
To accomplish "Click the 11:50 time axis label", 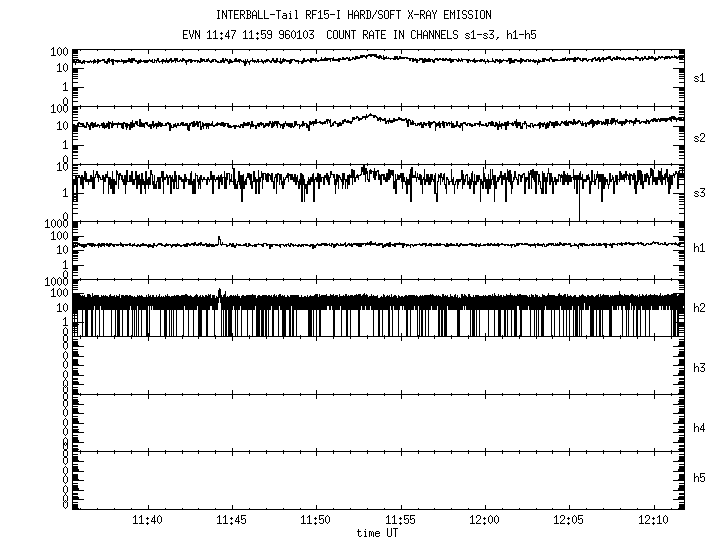I will (x=316, y=521).
